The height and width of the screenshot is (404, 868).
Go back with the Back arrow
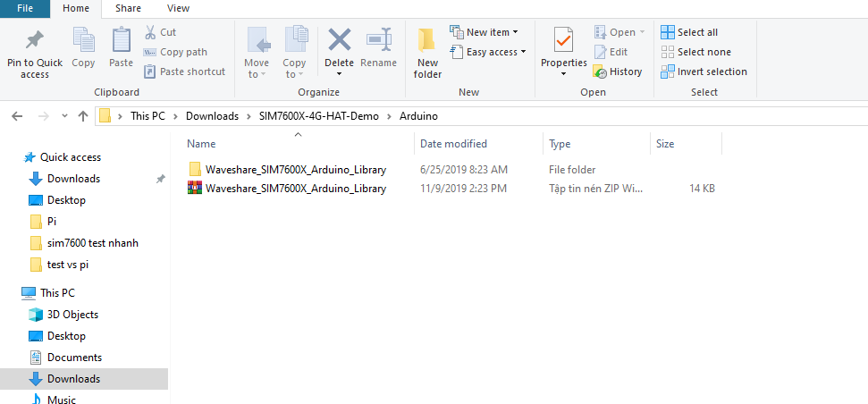tap(17, 116)
